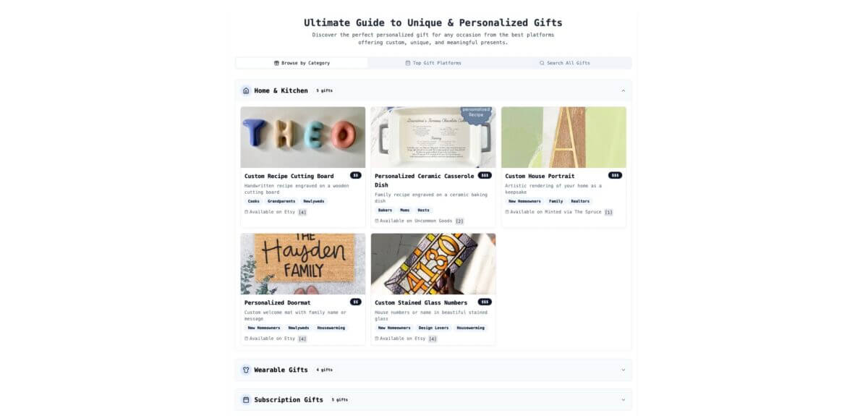Open the THEO letters product image
The height and width of the screenshot is (416, 868).
click(x=303, y=137)
